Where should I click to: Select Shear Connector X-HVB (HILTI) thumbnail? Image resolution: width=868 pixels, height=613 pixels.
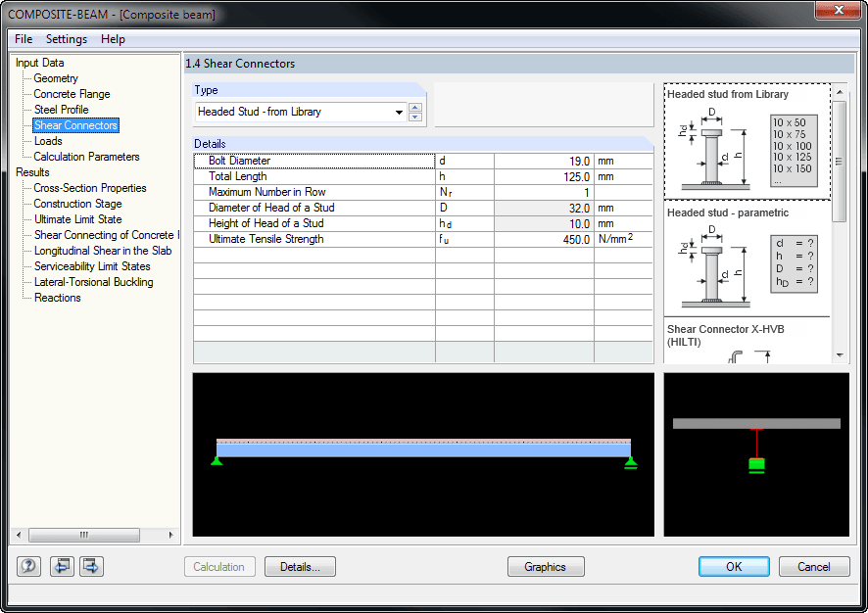click(x=747, y=341)
